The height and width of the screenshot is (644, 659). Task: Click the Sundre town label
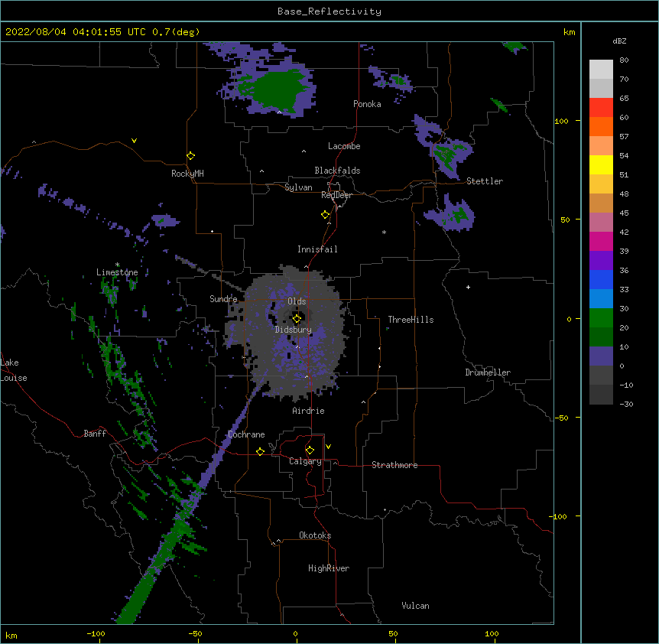coord(223,299)
